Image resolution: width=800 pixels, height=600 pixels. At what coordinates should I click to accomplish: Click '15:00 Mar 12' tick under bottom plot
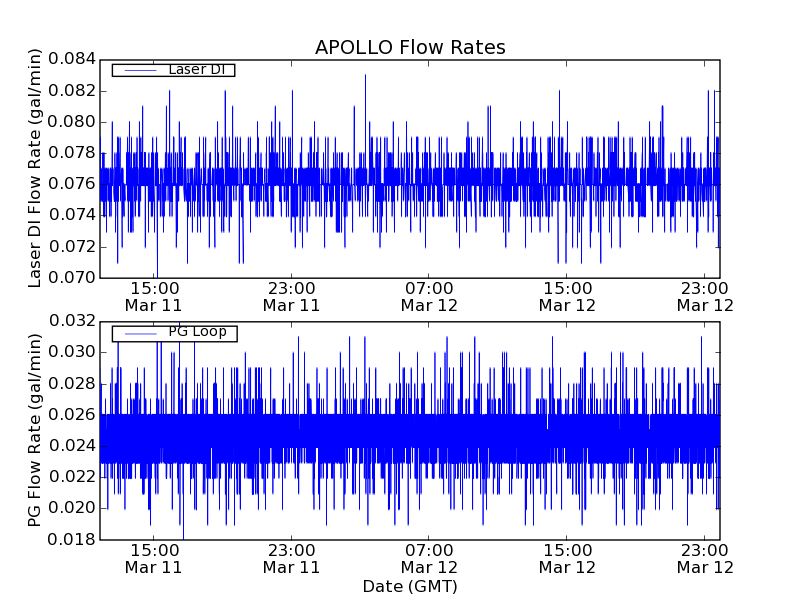tap(567, 558)
